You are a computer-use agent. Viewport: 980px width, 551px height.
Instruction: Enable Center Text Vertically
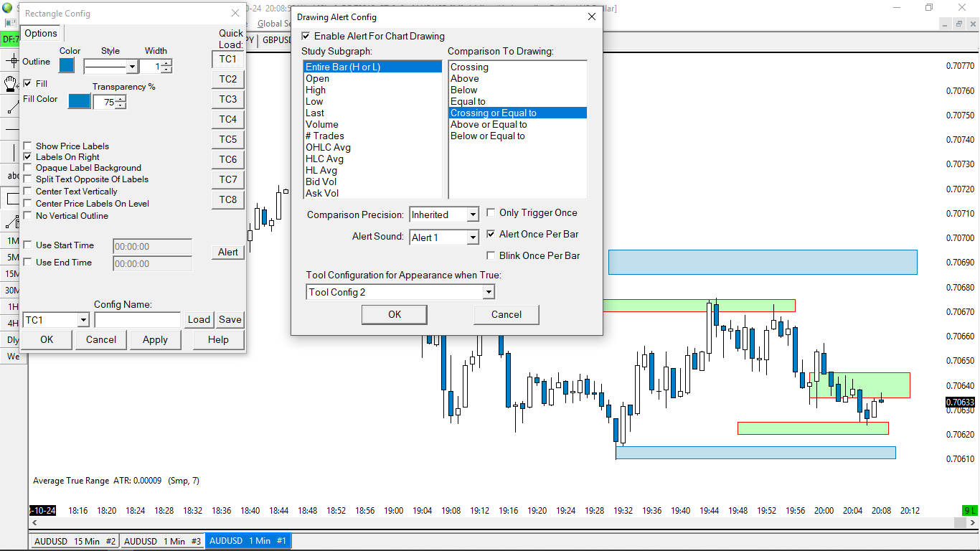28,192
